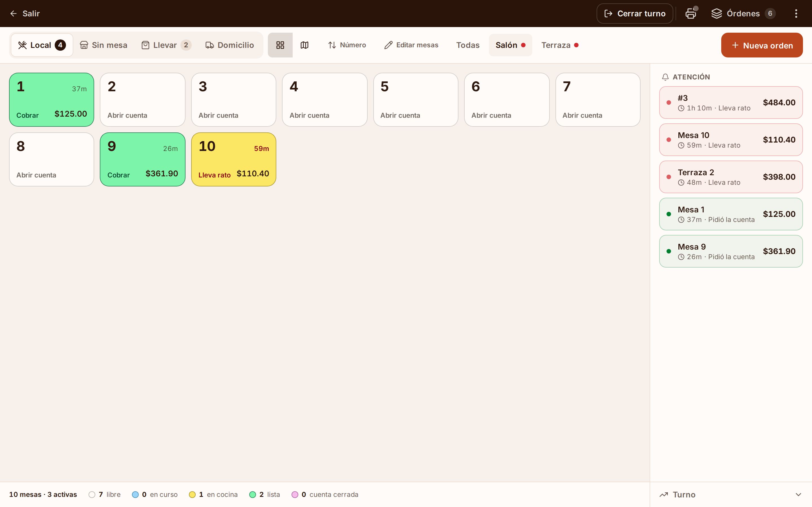Click the Turno trend arrow icon

pos(664,495)
